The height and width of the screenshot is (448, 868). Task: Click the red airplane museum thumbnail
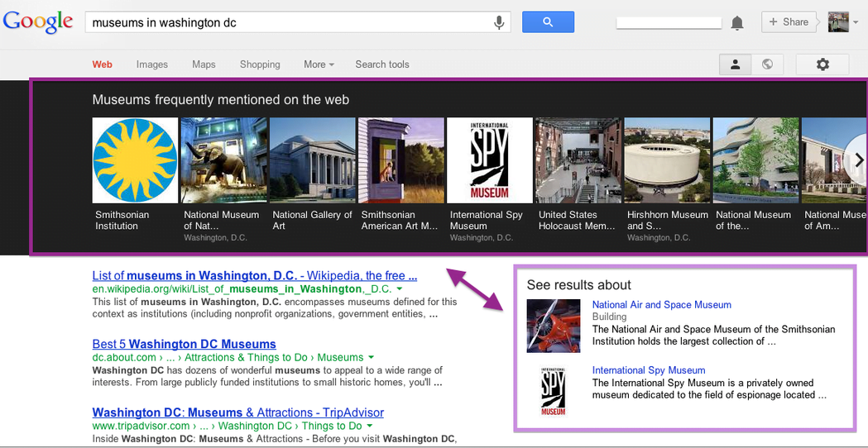click(554, 326)
